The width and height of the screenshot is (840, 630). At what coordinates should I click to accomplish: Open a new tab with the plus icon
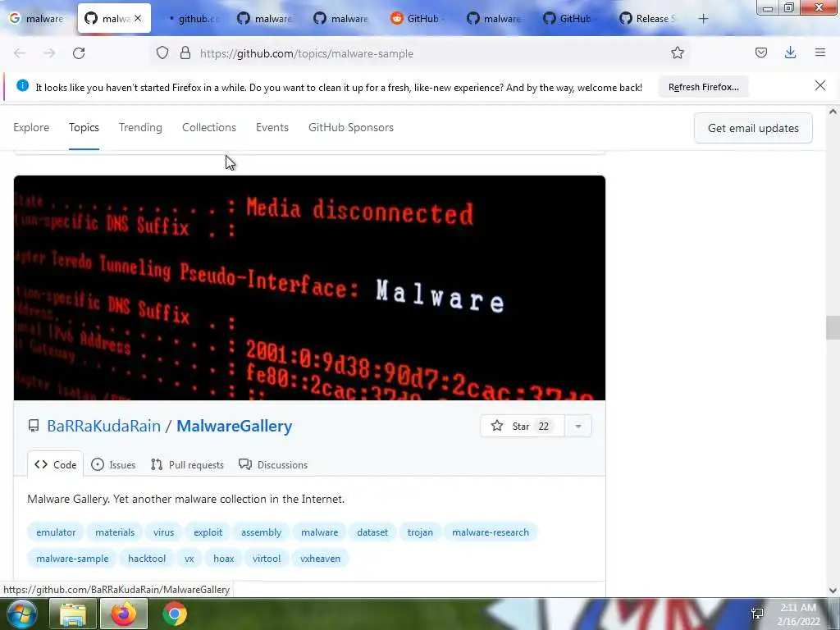pyautogui.click(x=703, y=19)
